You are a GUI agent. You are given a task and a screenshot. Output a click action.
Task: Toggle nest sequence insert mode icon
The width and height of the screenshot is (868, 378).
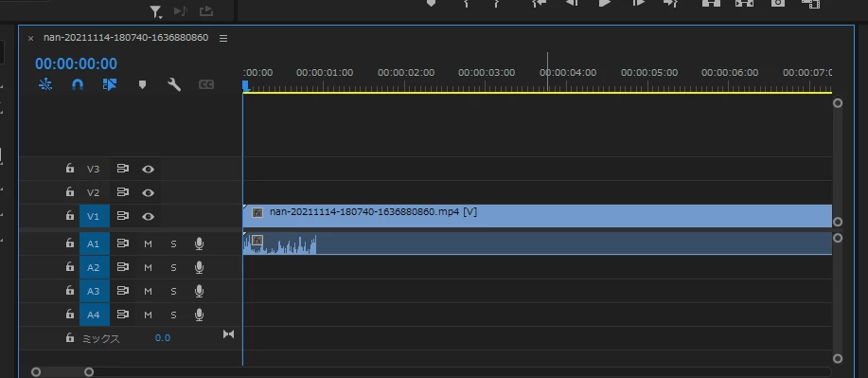click(x=45, y=84)
